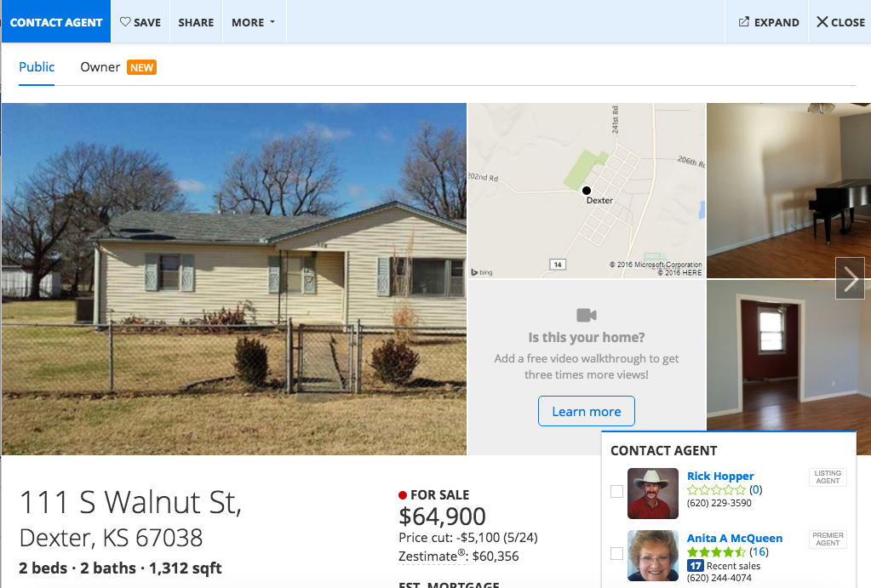Click the Learn more button

pos(587,412)
